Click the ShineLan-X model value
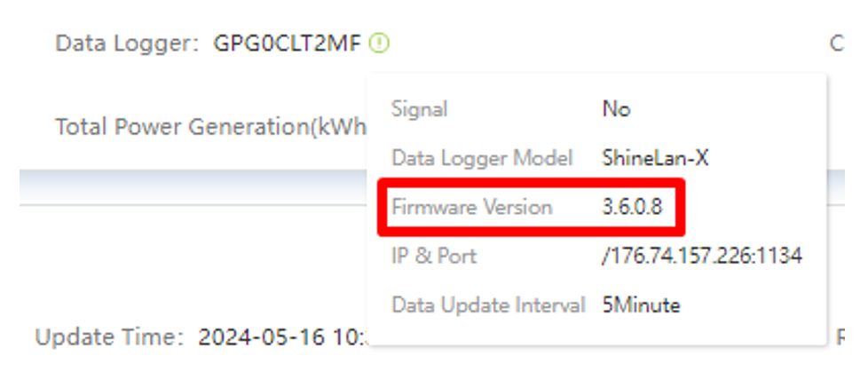 pyautogui.click(x=655, y=159)
